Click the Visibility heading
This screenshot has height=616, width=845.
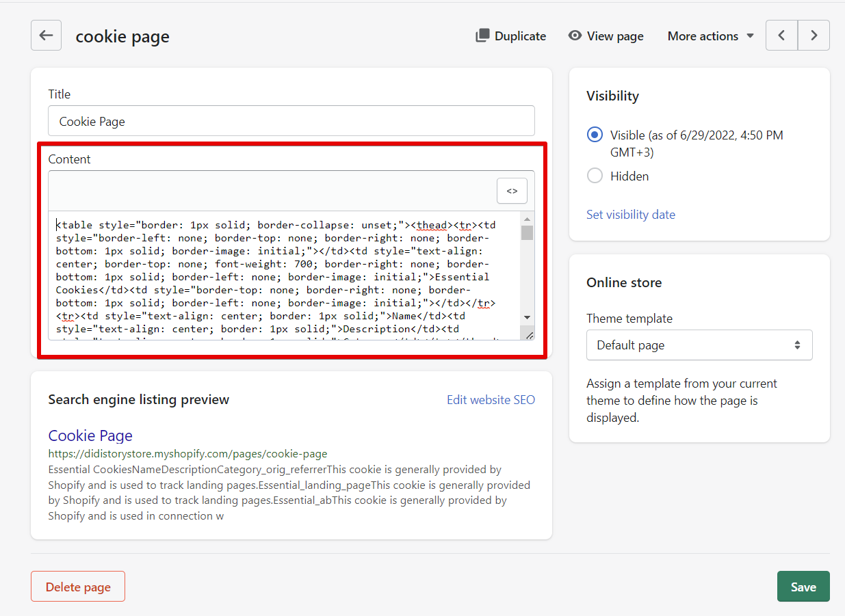[x=612, y=96]
